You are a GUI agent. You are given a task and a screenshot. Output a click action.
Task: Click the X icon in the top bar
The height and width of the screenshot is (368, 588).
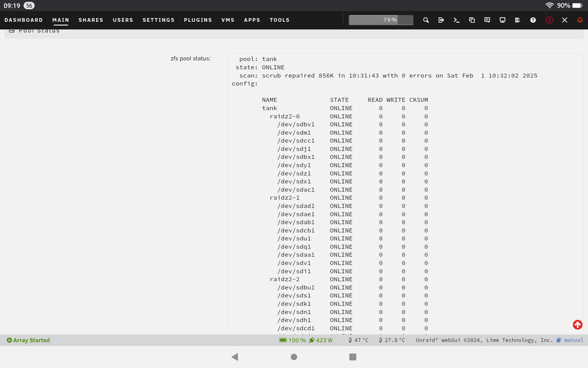pos(564,20)
